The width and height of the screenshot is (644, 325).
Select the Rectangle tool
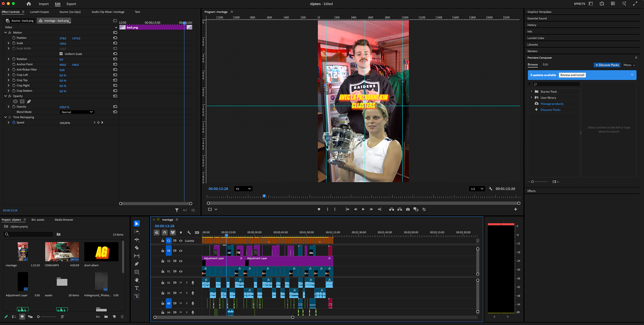(x=137, y=272)
